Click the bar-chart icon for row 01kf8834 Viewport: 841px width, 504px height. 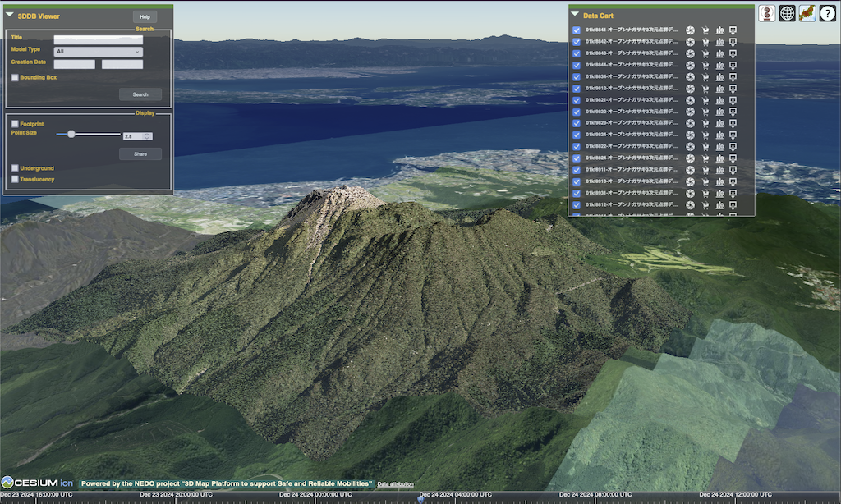point(719,77)
